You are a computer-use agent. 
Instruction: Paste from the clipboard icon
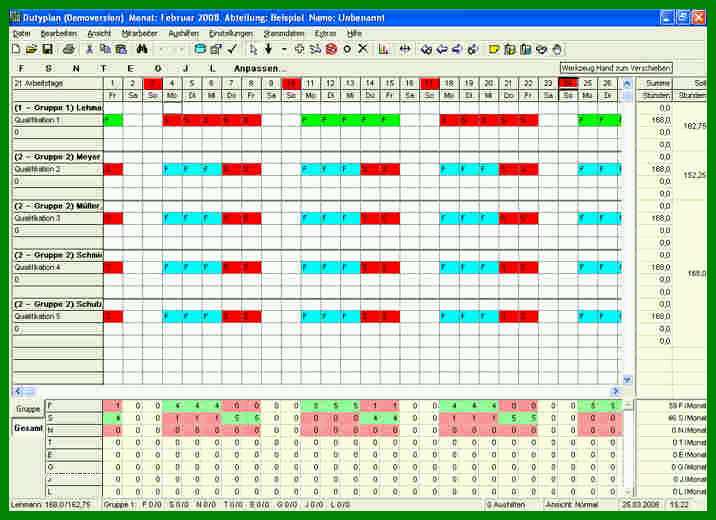(121, 49)
